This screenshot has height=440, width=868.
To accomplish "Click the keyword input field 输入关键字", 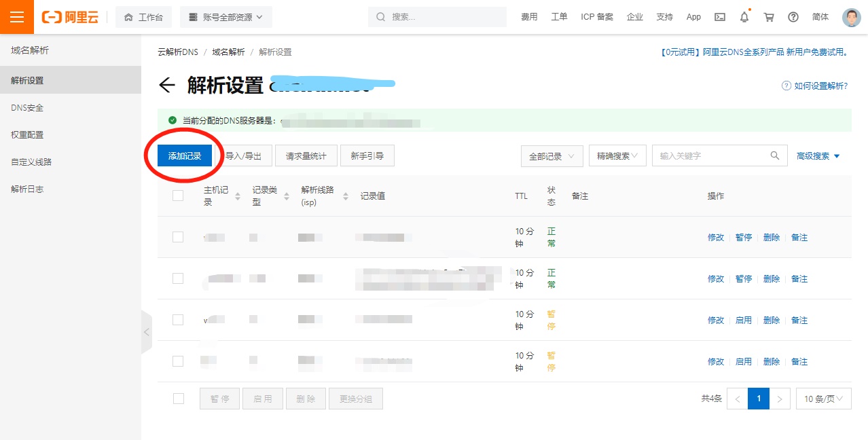I will 706,155.
